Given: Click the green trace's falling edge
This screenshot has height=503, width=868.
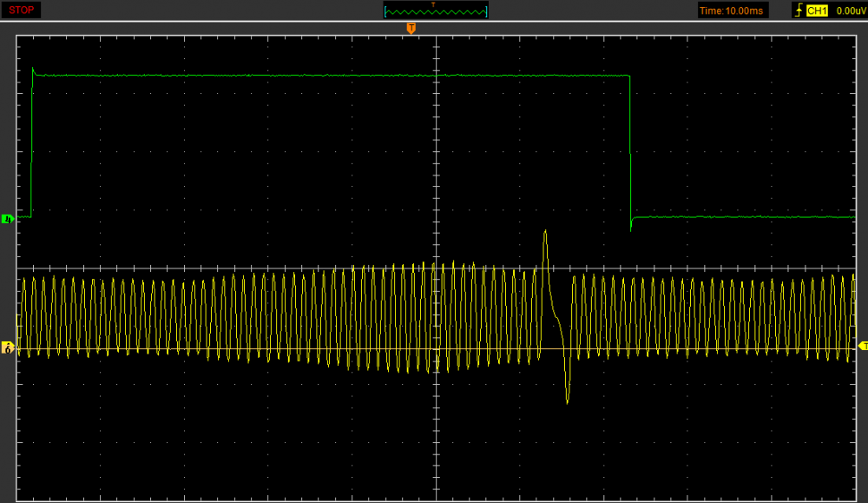Looking at the screenshot, I should tap(630, 148).
